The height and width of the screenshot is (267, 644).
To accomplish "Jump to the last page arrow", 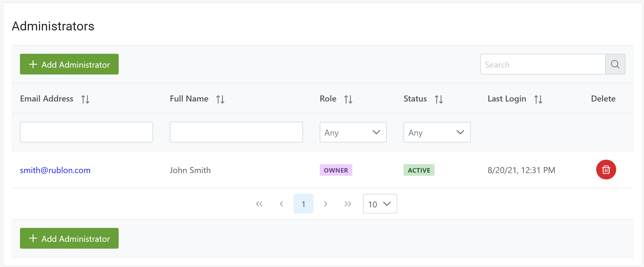I will click(x=348, y=204).
